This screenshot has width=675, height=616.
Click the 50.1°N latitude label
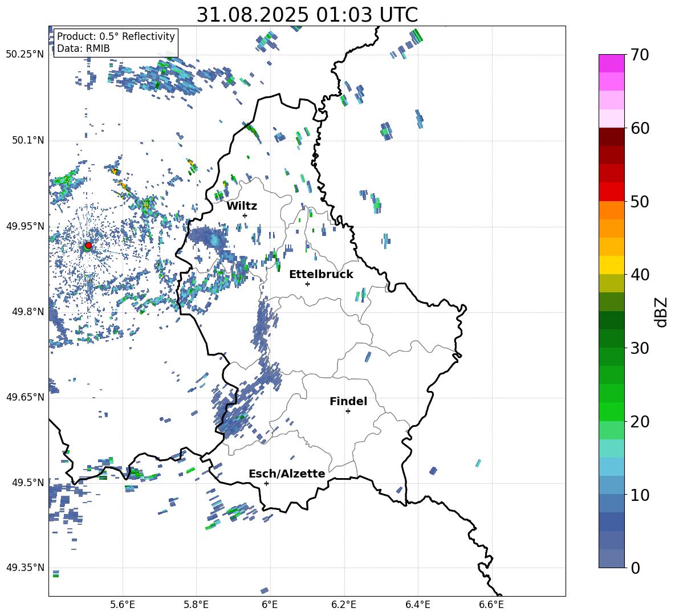click(x=28, y=141)
